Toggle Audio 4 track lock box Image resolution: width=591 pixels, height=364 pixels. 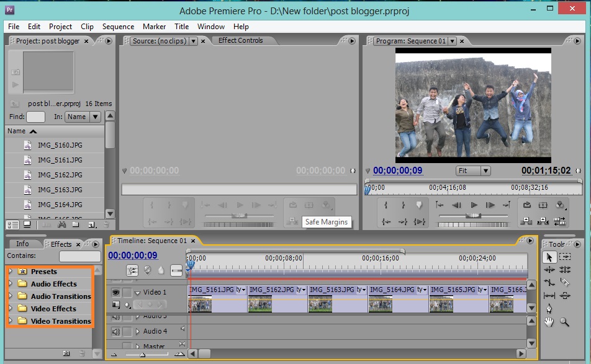(x=127, y=332)
